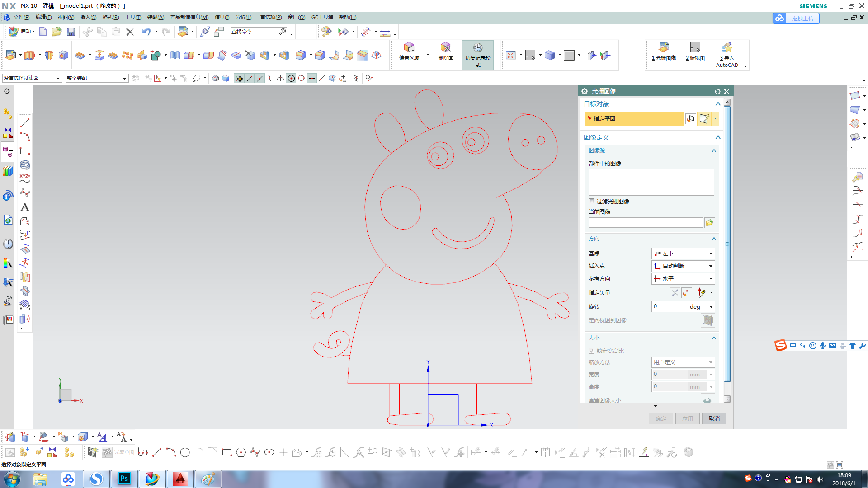Click the mirror assembly icon in bottom toolbar
Screen dimensions: 868x488
(52, 452)
